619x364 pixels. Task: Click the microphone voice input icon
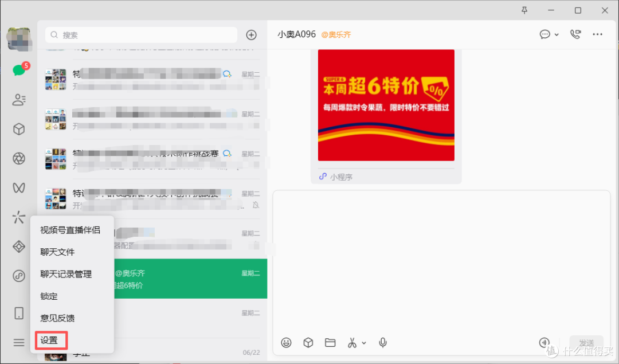[x=382, y=343]
